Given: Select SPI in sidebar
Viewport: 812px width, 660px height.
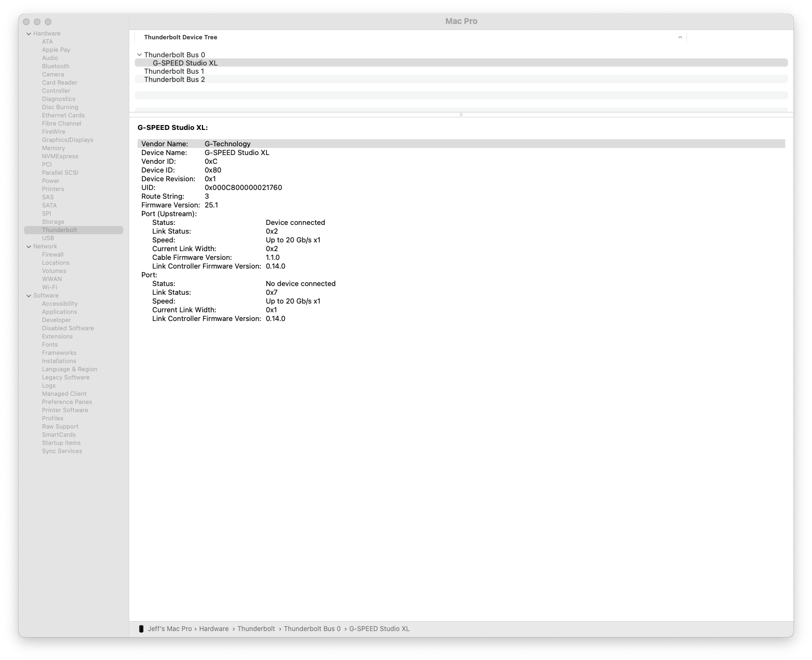Looking at the screenshot, I should point(46,213).
